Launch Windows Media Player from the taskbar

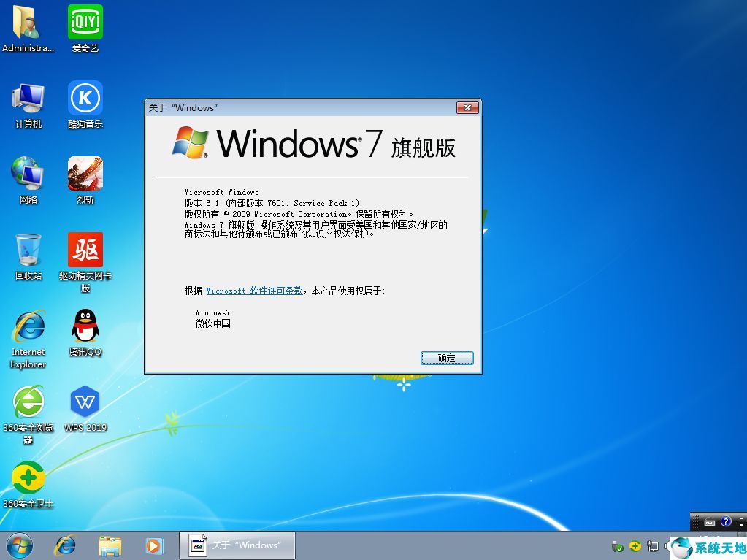point(155,545)
